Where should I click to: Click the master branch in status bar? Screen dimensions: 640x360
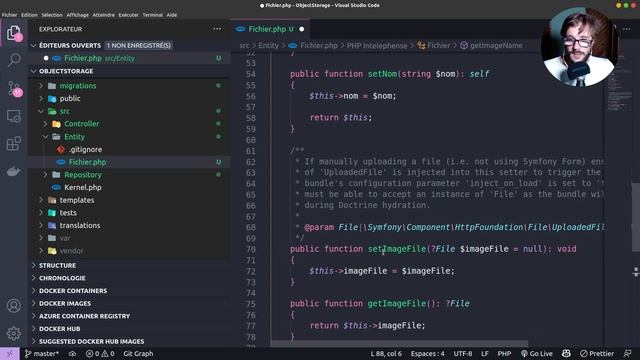pos(42,353)
